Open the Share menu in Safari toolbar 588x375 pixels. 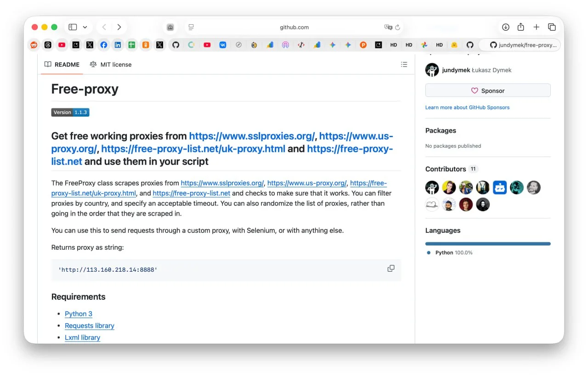point(520,27)
